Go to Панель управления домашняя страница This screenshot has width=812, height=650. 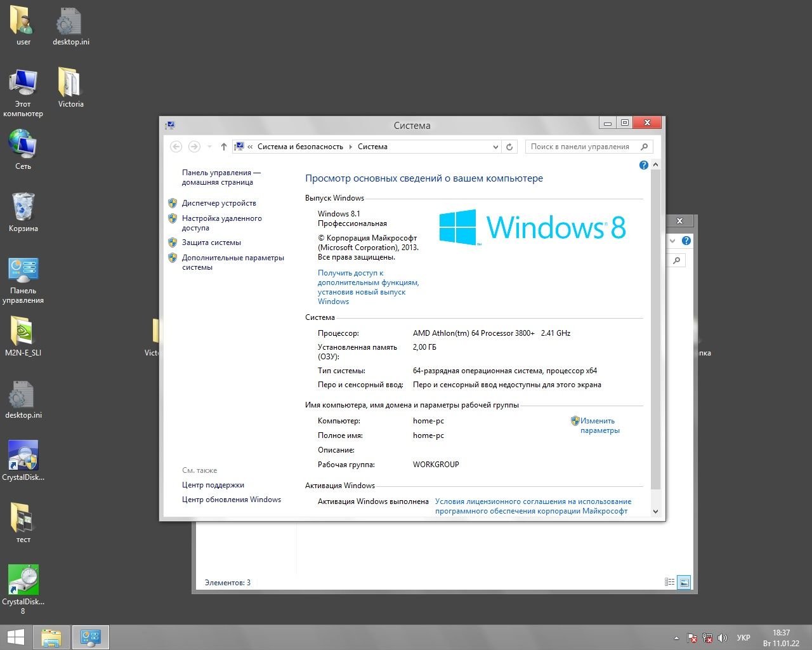(x=221, y=177)
